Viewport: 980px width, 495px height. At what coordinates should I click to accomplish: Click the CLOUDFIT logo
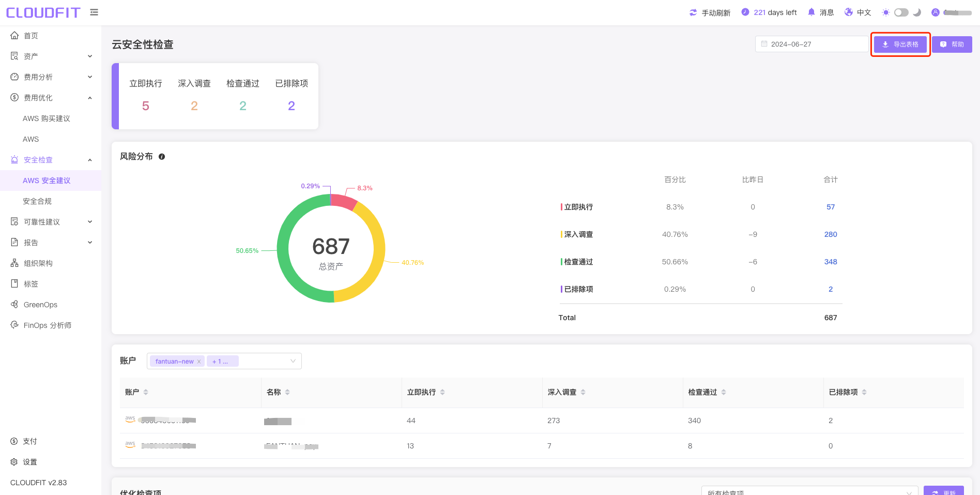(43, 12)
